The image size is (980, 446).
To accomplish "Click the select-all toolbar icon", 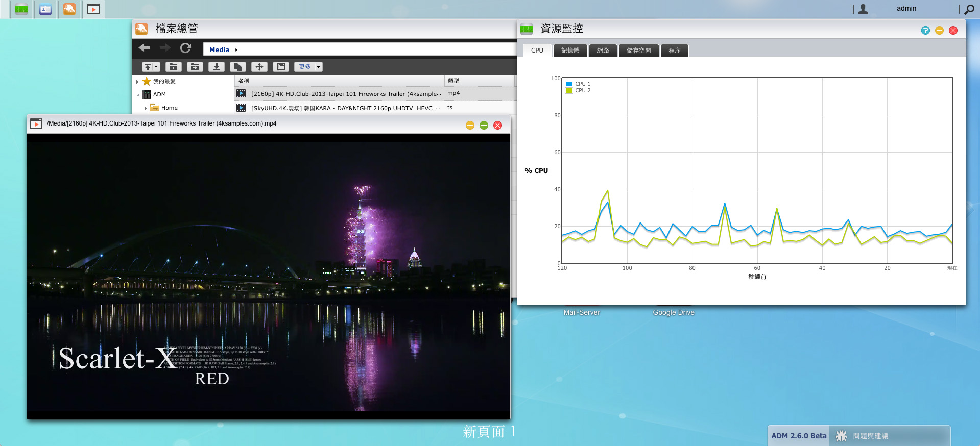I will 281,67.
